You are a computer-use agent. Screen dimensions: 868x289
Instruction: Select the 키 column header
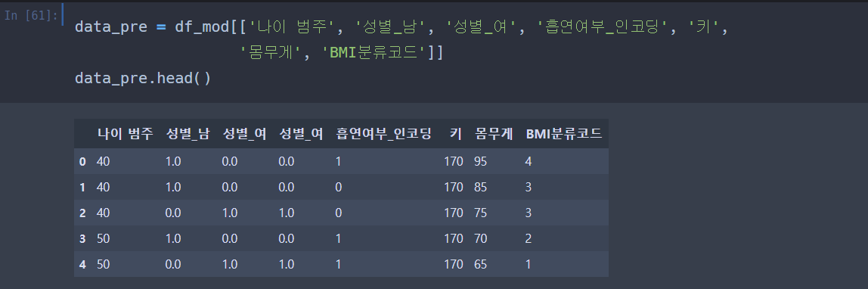pos(456,134)
